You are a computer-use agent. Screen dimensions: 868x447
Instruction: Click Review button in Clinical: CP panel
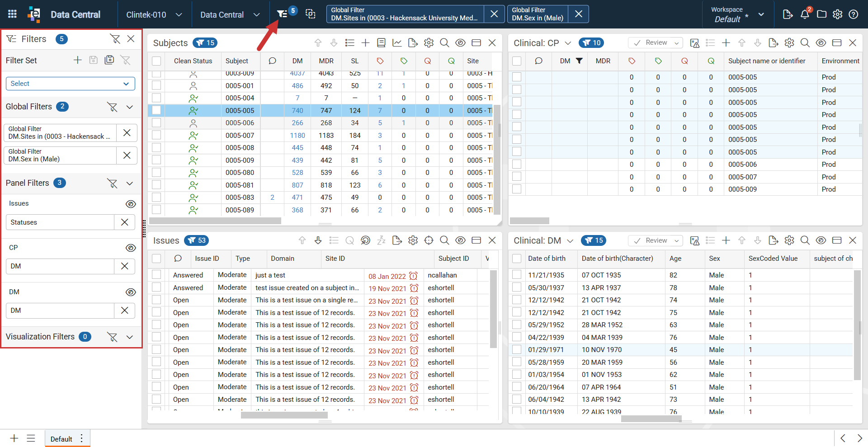click(655, 43)
